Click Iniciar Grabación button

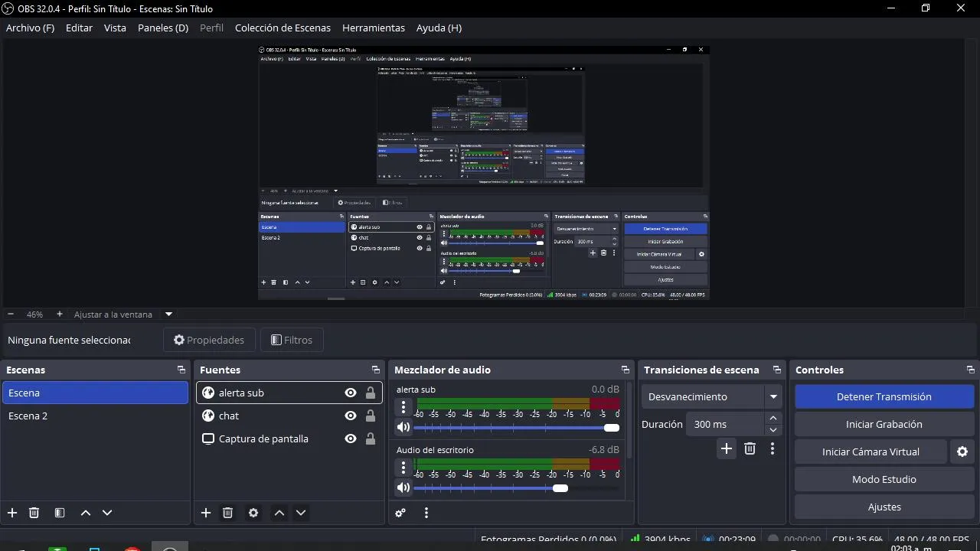point(884,424)
